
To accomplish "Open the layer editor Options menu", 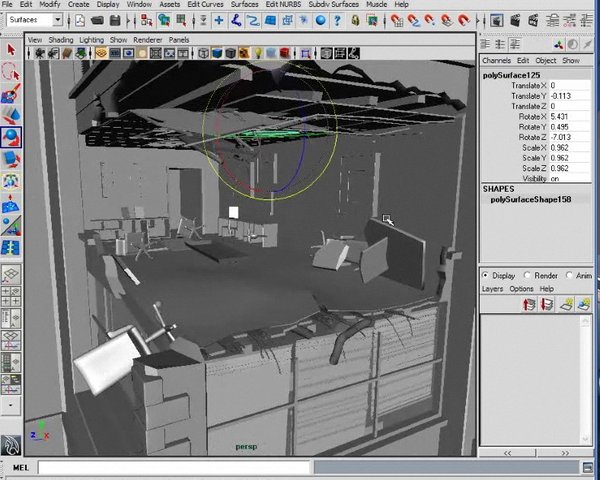I will click(x=521, y=289).
